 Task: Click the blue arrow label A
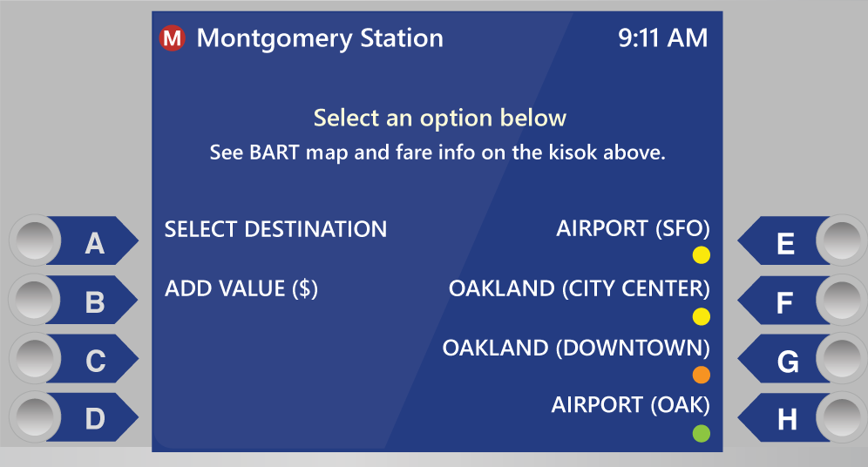pyautogui.click(x=94, y=240)
